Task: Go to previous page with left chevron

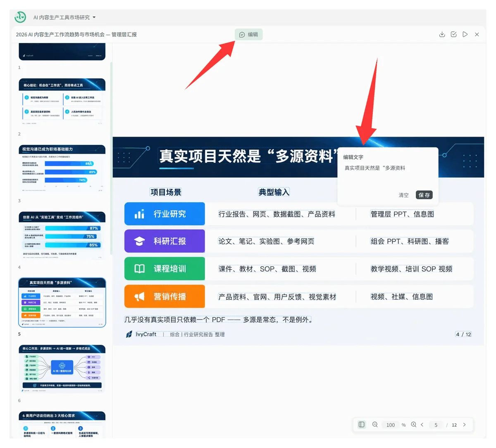Action: click(422, 424)
